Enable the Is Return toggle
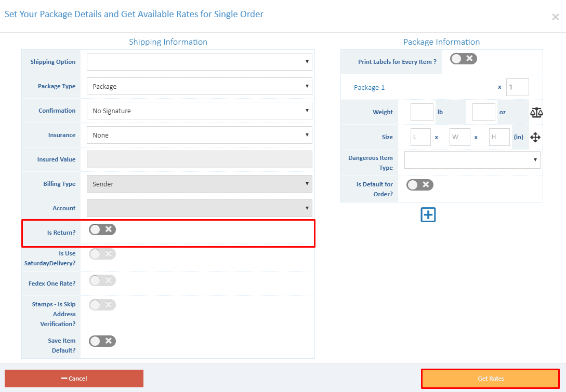Screen dimensions: 566x392 (102, 229)
